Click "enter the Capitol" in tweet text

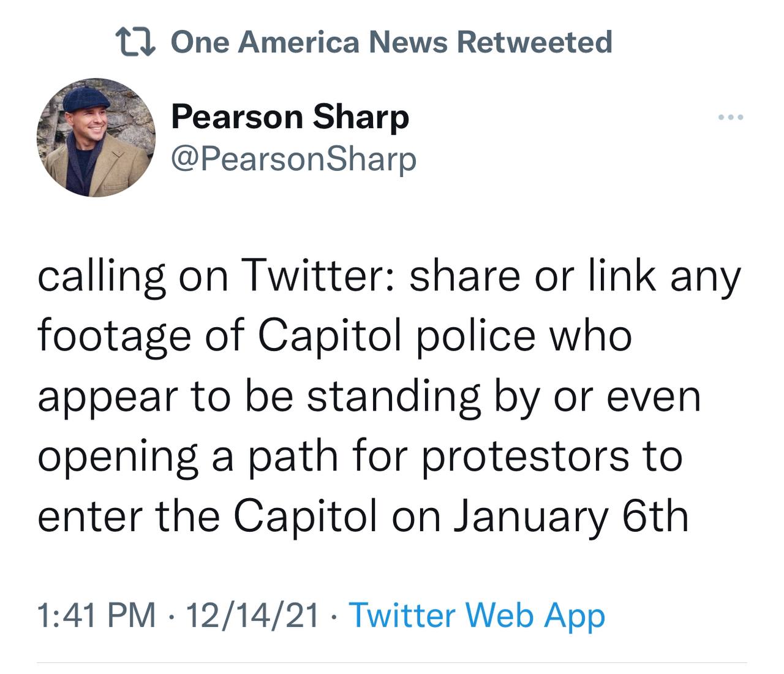[207, 516]
